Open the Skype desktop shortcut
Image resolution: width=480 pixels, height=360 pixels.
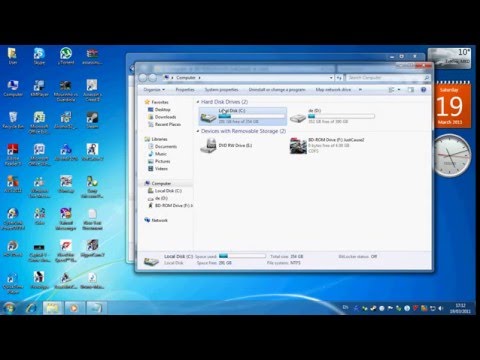[39, 56]
